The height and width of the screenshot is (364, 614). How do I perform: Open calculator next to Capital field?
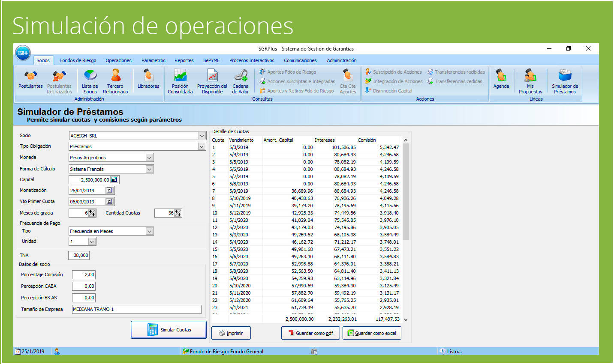114,180
